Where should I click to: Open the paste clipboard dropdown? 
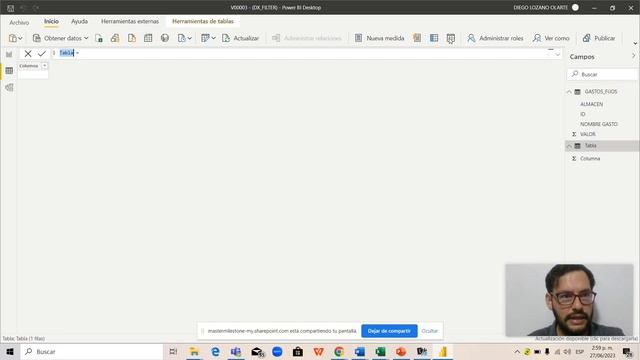click(x=16, y=38)
